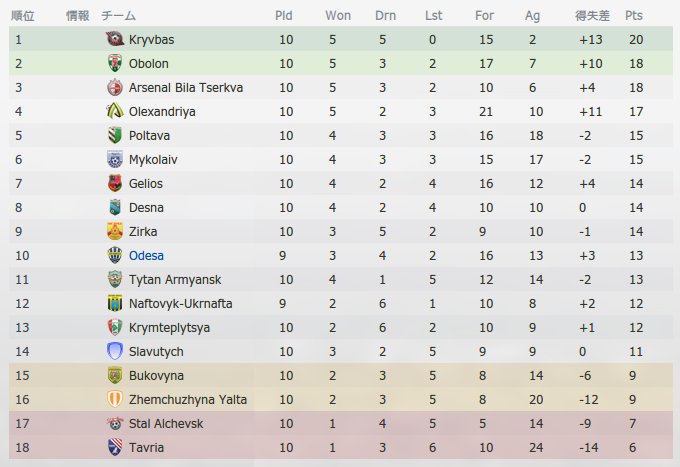
Task: Click the Olexandriya club logo
Action: (x=114, y=111)
